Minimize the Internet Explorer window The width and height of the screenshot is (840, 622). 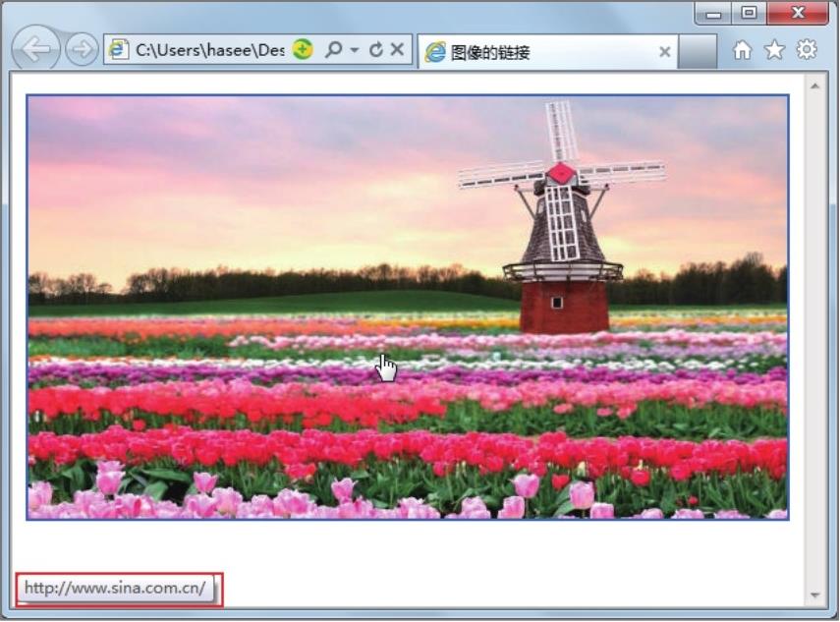(x=713, y=14)
